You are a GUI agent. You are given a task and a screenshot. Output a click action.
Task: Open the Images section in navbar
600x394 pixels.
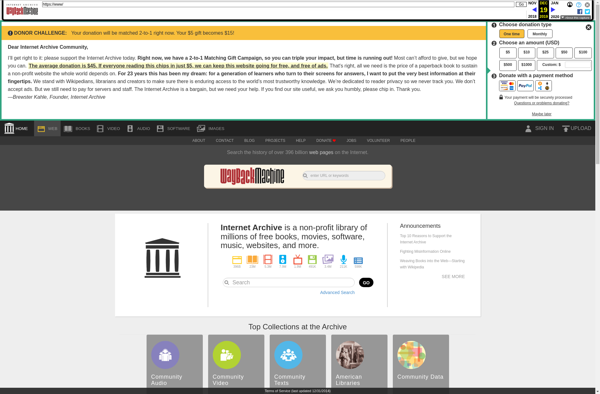click(x=210, y=129)
